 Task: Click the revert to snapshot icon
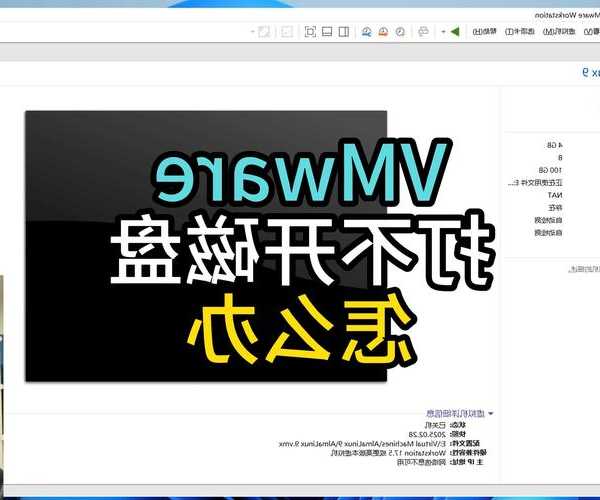tap(384, 31)
